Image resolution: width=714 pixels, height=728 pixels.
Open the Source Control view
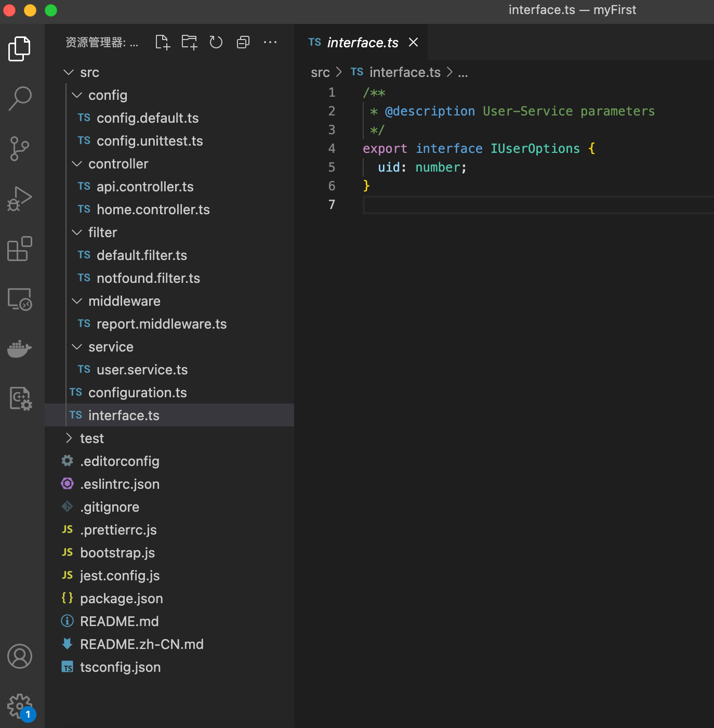point(20,149)
